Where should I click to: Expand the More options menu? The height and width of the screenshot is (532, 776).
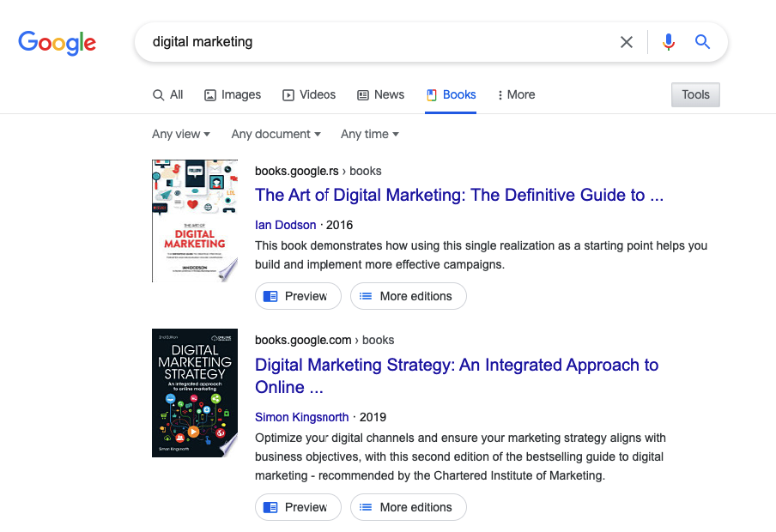point(516,95)
